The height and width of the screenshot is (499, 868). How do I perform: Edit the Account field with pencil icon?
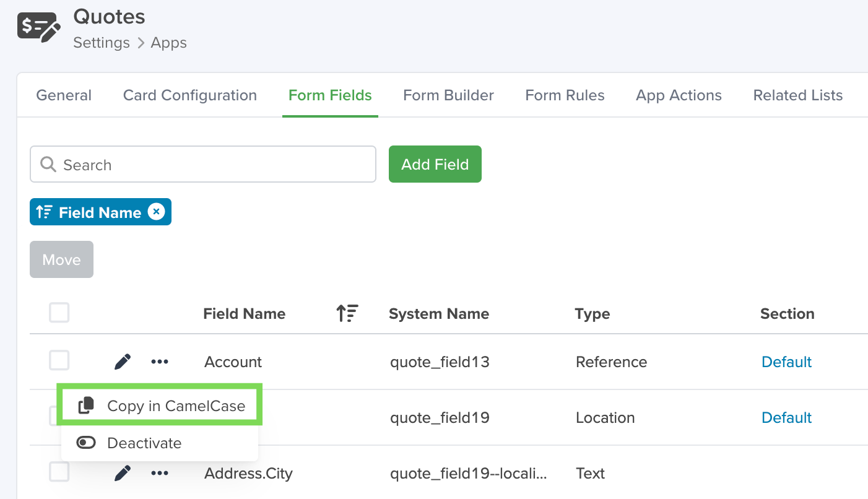click(x=123, y=362)
